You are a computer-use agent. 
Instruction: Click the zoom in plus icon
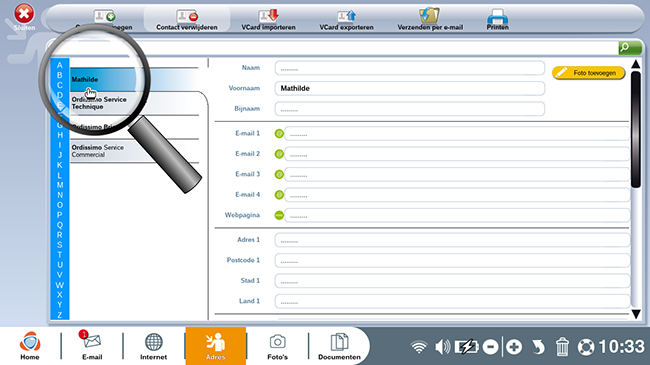click(x=514, y=347)
